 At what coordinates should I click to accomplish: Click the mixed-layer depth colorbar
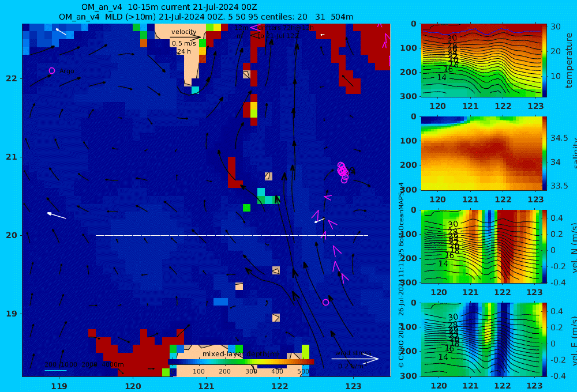pyautogui.click(x=241, y=362)
